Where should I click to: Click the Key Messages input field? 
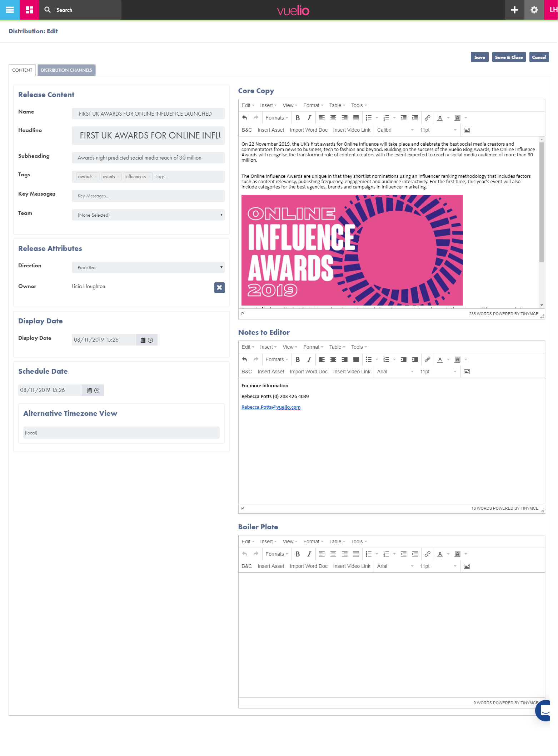point(148,196)
